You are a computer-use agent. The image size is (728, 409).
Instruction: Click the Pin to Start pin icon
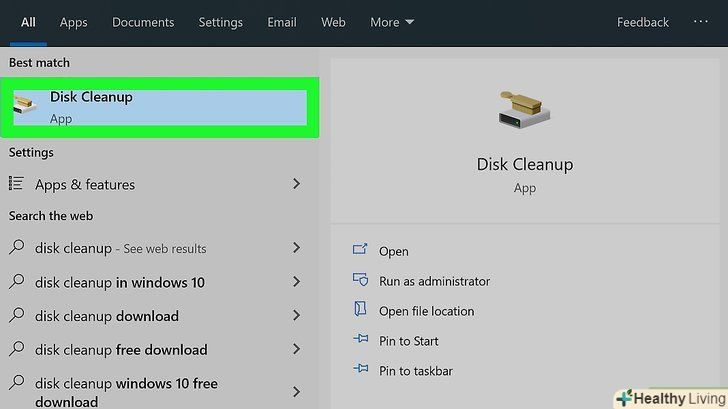[x=361, y=339]
